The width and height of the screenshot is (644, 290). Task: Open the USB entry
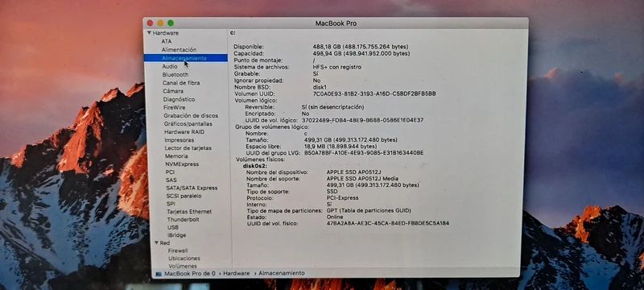(x=173, y=227)
